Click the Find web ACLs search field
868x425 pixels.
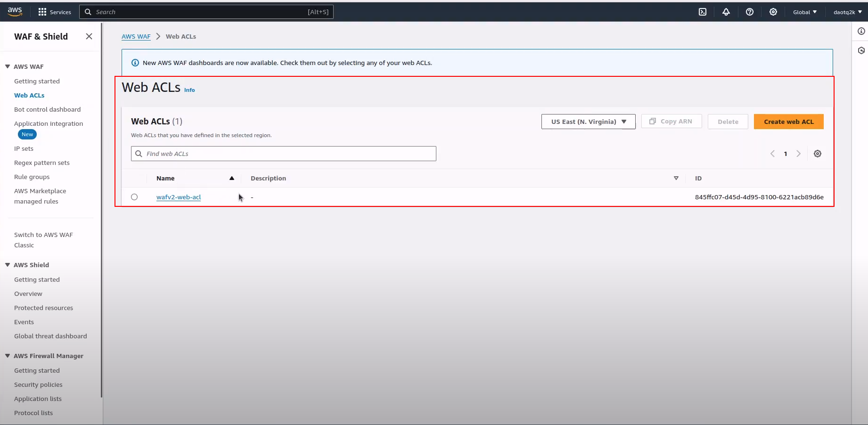coord(284,154)
